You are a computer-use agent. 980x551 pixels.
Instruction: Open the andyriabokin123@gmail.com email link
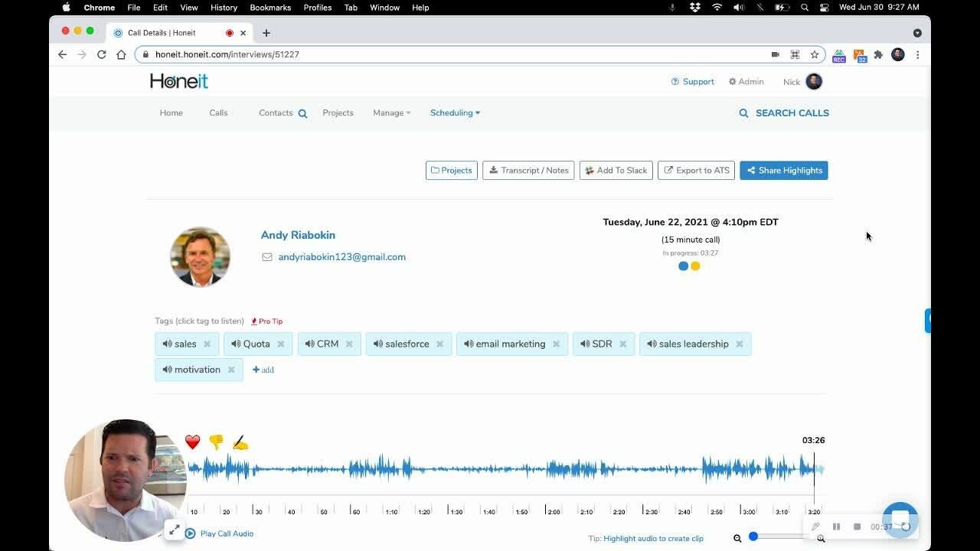pos(341,257)
